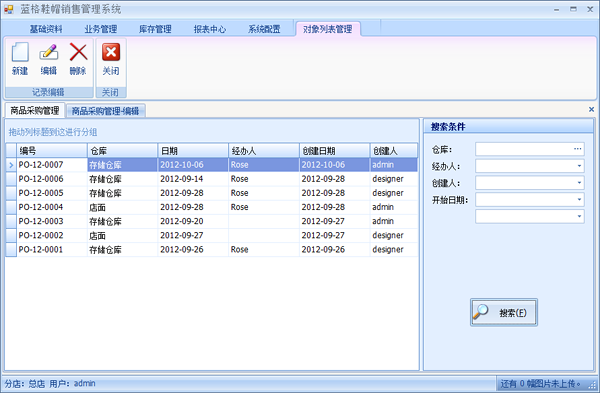Select row PO-12-0004 in the grid
This screenshot has height=393, width=600.
[212, 207]
